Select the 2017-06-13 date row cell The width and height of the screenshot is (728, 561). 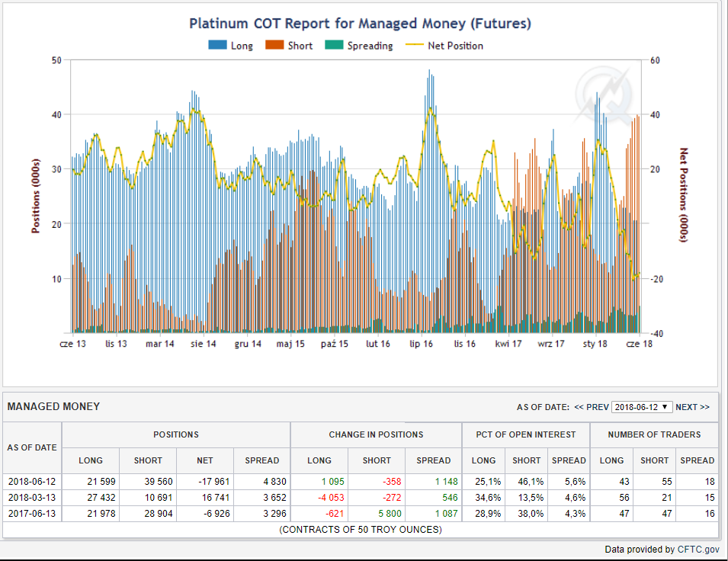point(32,514)
